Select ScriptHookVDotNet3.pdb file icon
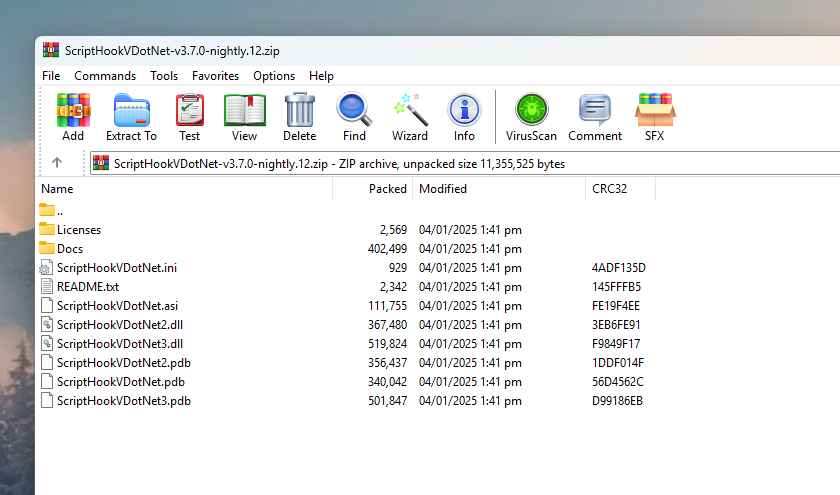The image size is (840, 495). [47, 401]
